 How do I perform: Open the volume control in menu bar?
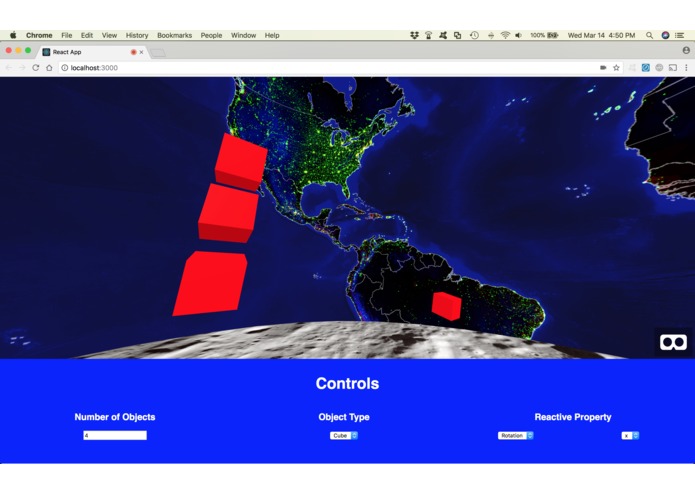[x=519, y=35]
